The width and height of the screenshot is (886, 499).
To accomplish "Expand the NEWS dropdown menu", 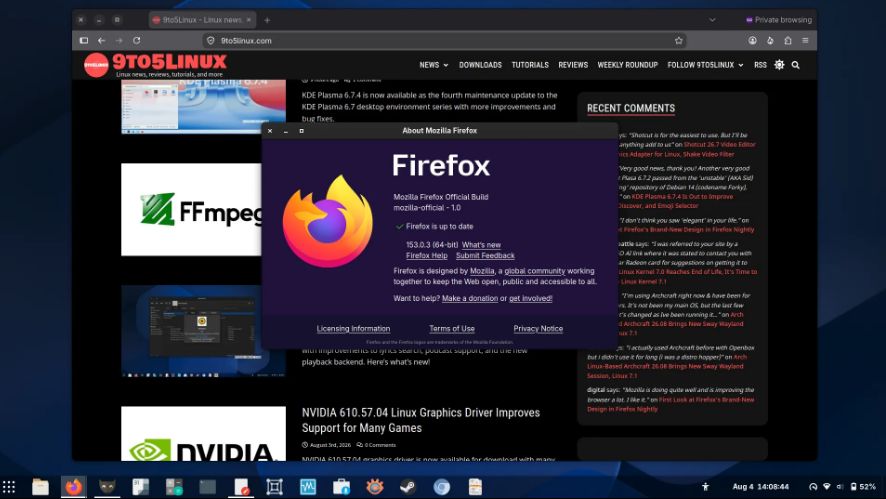I will pyautogui.click(x=433, y=65).
